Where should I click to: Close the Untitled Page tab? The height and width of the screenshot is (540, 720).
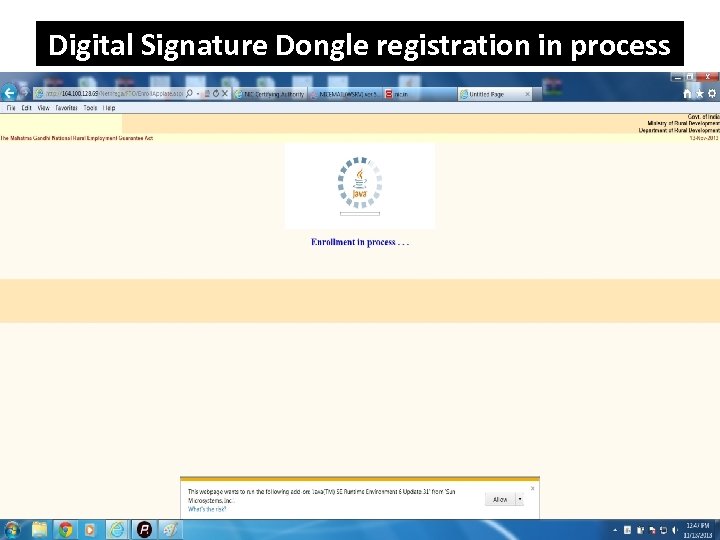(527, 94)
